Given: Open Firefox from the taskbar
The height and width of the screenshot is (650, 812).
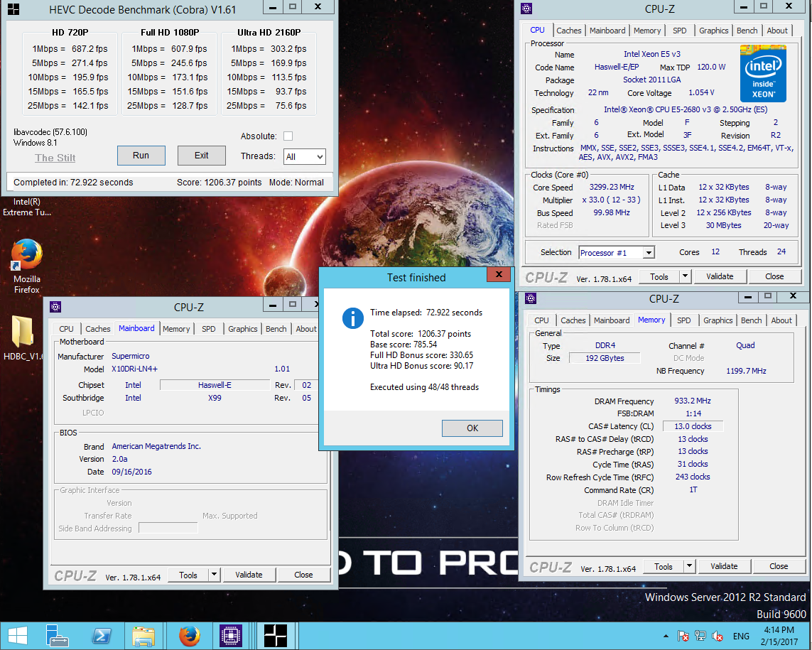Looking at the screenshot, I should (x=190, y=636).
